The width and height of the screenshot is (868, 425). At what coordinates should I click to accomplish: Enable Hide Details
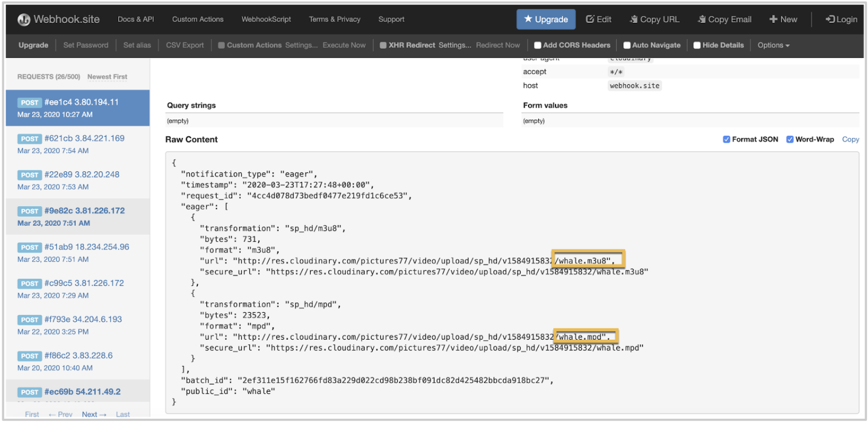697,45
